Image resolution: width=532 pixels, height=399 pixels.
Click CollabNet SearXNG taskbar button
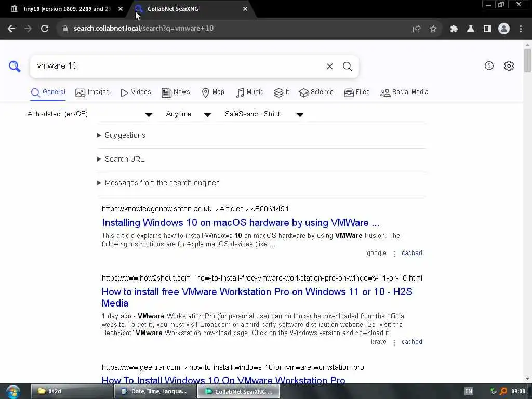pyautogui.click(x=238, y=391)
